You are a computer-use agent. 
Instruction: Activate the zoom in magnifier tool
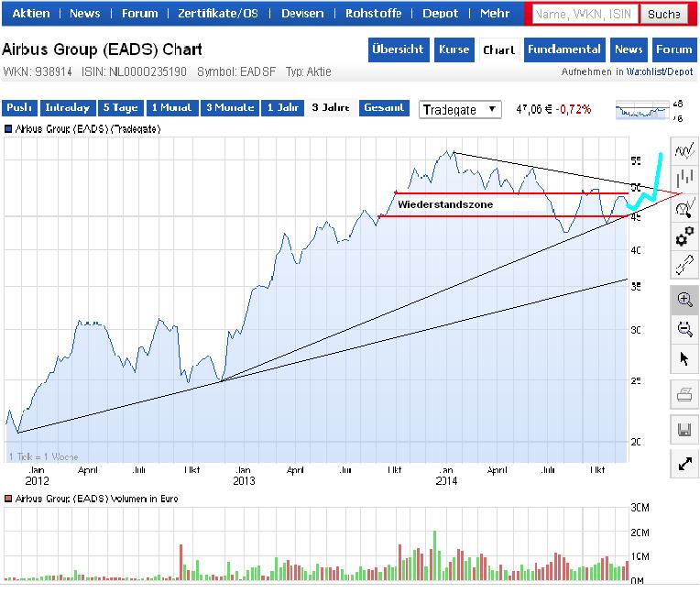(684, 300)
